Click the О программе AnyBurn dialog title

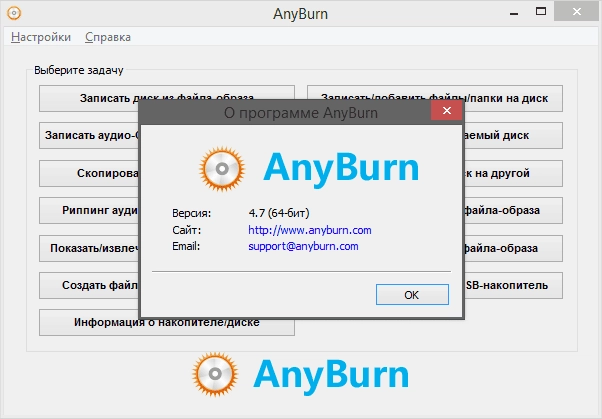[x=301, y=113]
